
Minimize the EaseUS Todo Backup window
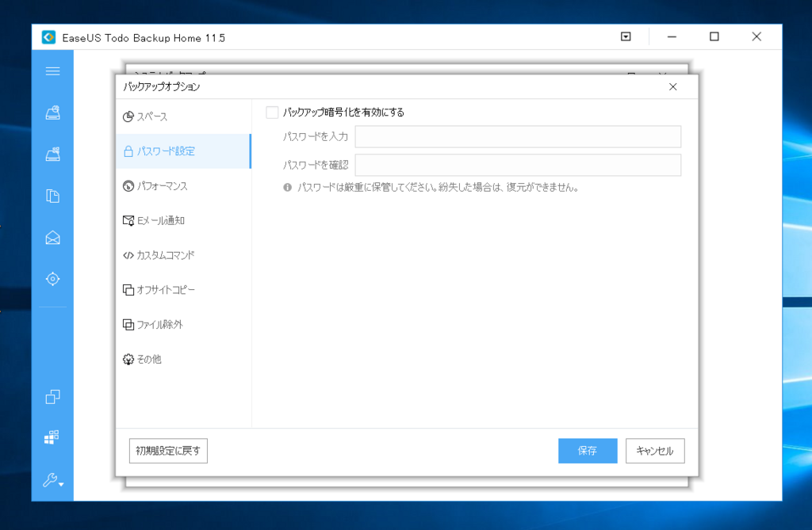click(672, 36)
